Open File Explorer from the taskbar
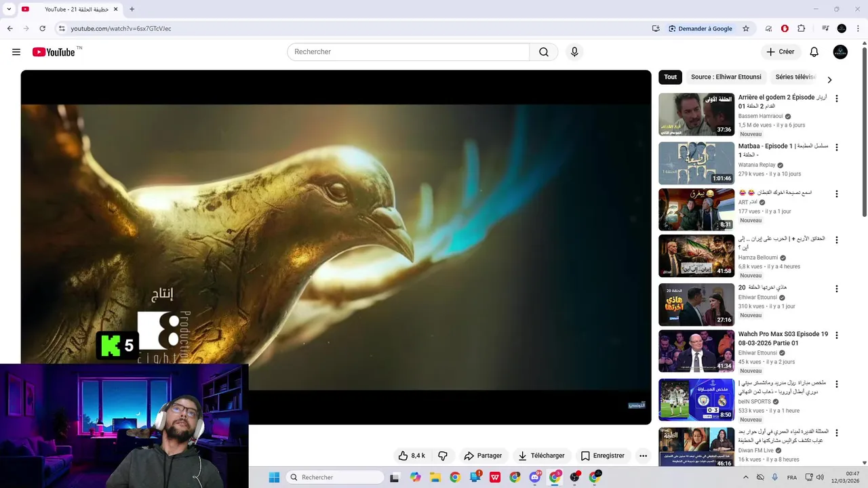 (x=435, y=477)
